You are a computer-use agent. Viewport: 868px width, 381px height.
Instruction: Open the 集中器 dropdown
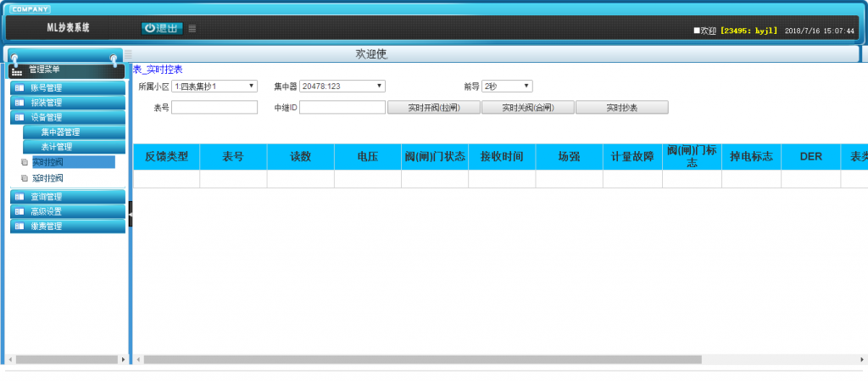(342, 86)
